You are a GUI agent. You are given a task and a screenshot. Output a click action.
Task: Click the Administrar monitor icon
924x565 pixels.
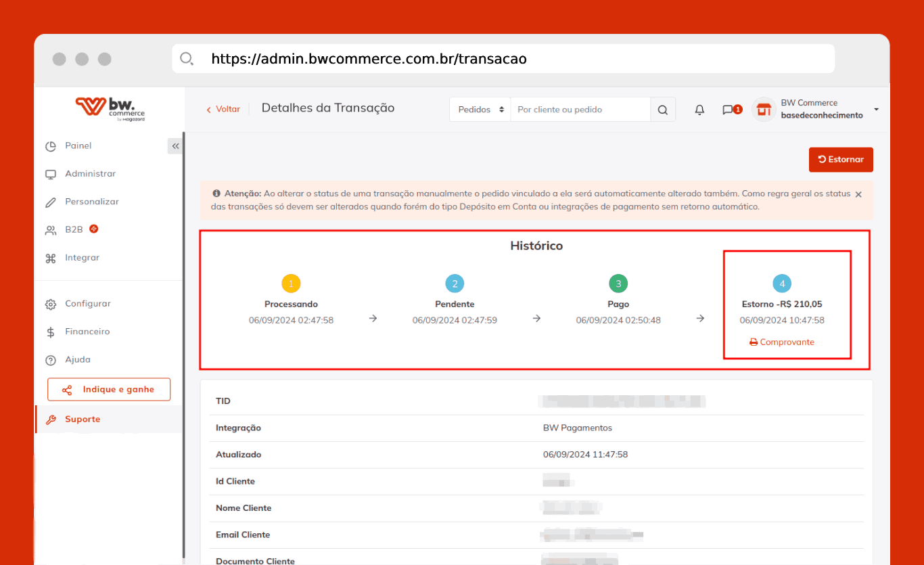[x=51, y=174]
